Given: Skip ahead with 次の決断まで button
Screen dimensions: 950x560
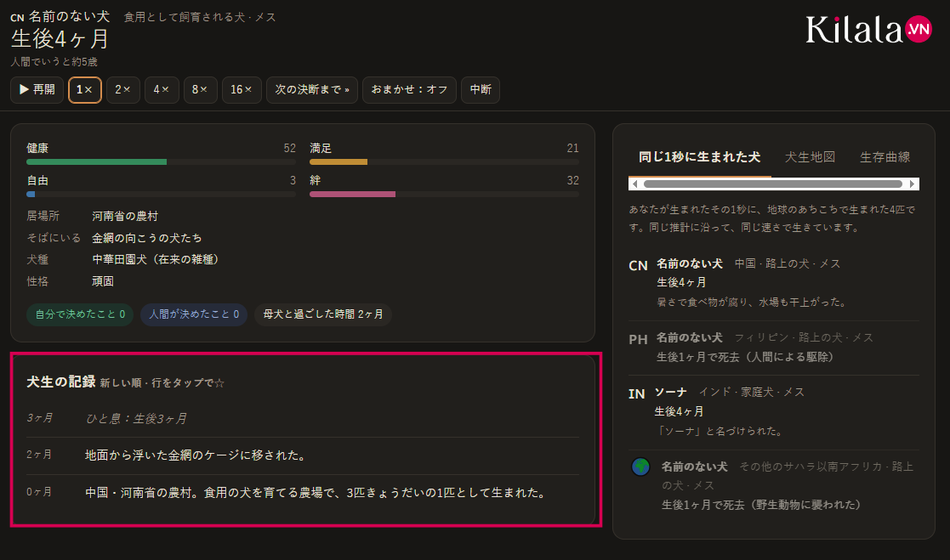Looking at the screenshot, I should [x=312, y=89].
